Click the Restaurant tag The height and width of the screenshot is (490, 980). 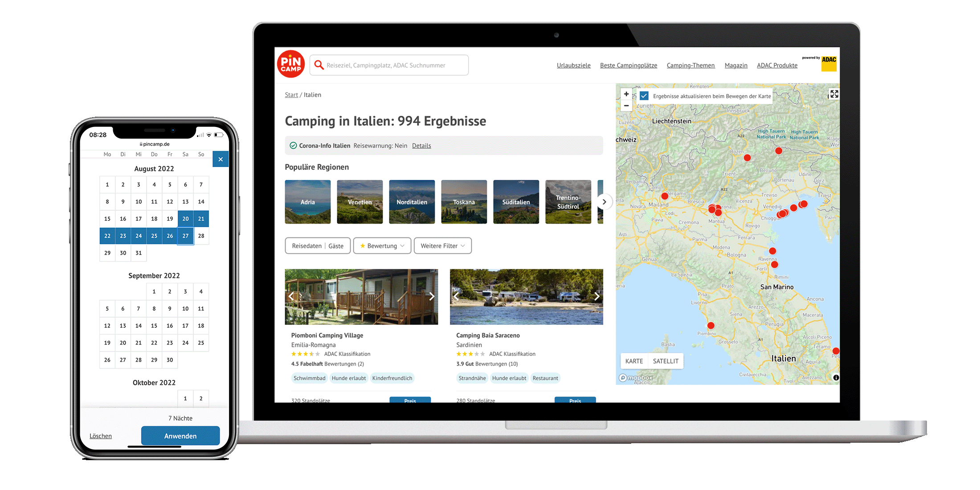tap(545, 378)
